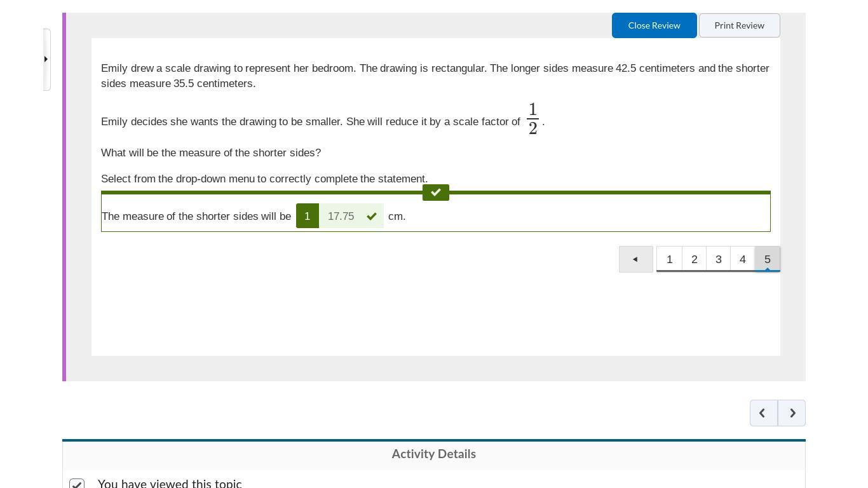Viewport: 868px width, 488px height.
Task: Jump to question 1
Action: [669, 259]
